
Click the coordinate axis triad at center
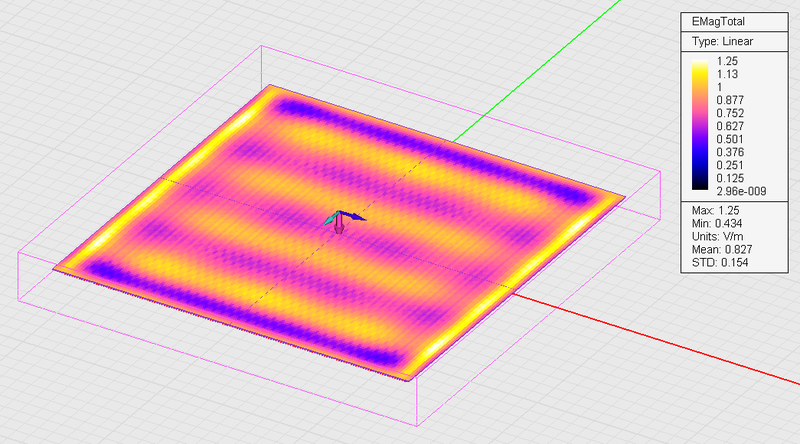[x=343, y=221]
